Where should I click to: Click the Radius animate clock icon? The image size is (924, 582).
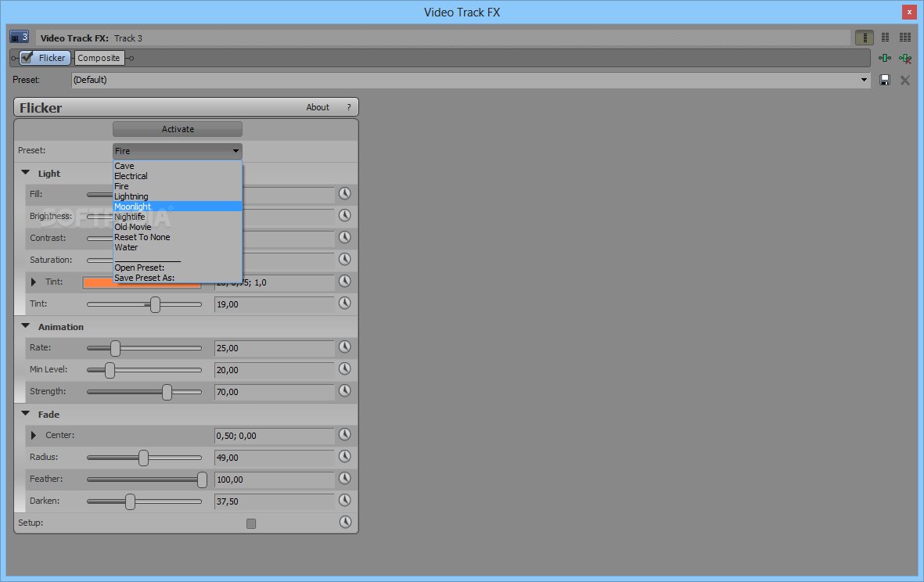point(345,457)
